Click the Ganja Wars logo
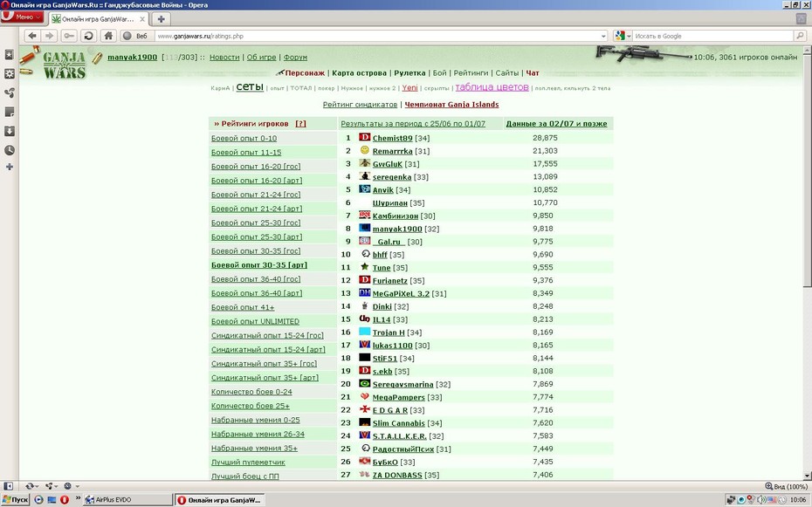 65,65
